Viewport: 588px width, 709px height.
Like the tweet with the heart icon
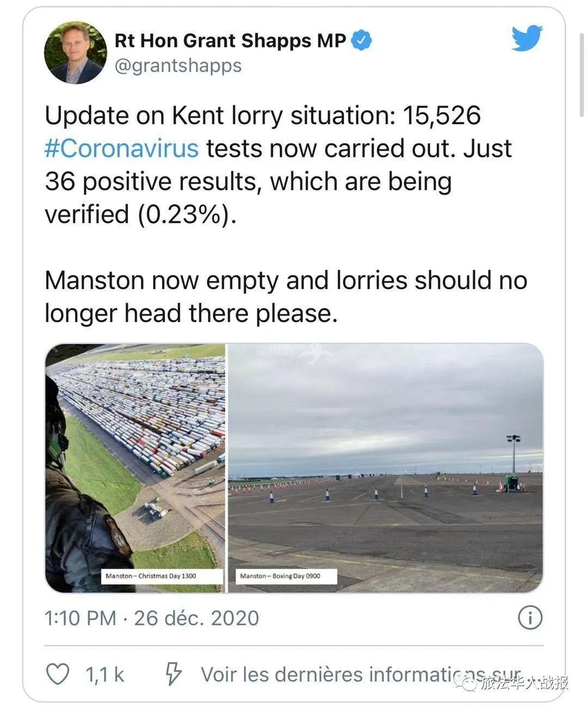[x=57, y=674]
